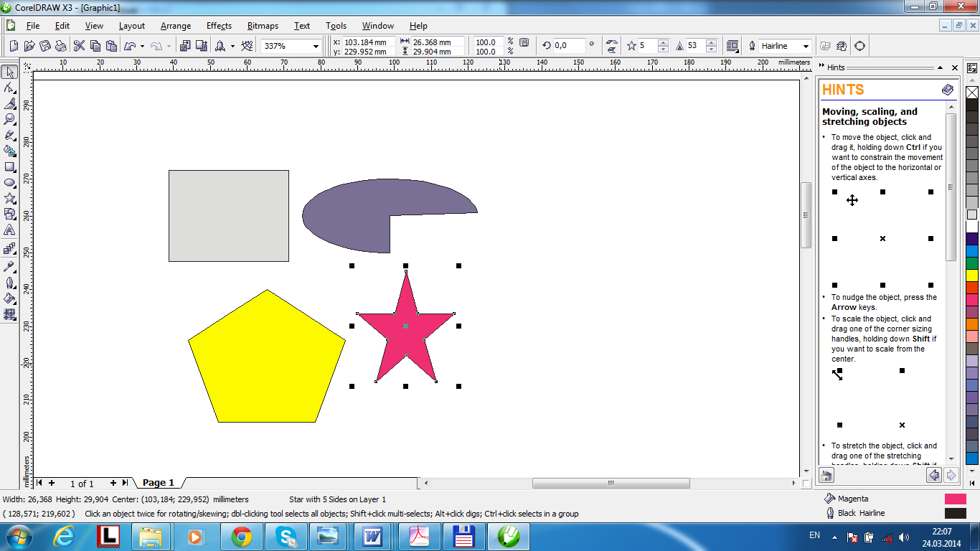This screenshot has width=980, height=551.
Task: Toggle the nonproportional scaling lock
Action: pos(524,43)
